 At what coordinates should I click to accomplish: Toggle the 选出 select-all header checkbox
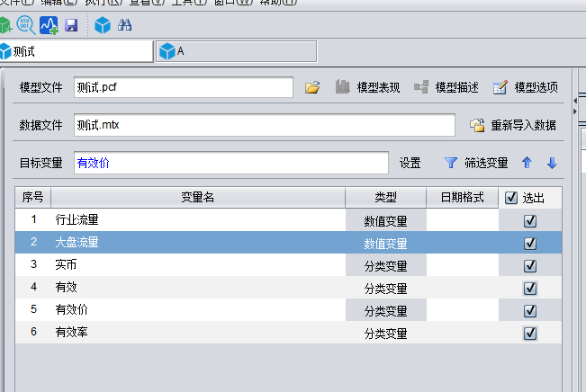tap(511, 198)
